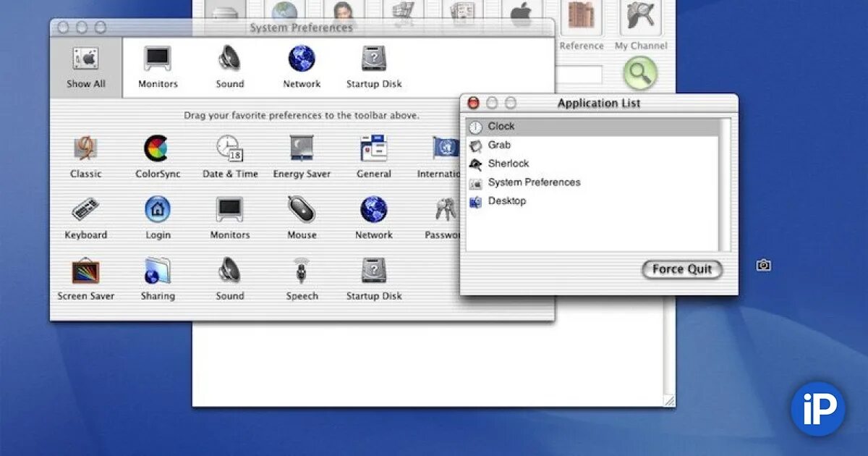The width and height of the screenshot is (868, 456).
Task: Click the Sherlock search text field
Action: [x=578, y=75]
